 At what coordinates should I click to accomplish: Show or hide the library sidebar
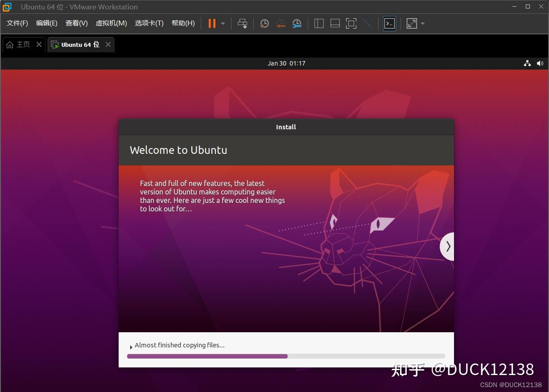[x=319, y=23]
